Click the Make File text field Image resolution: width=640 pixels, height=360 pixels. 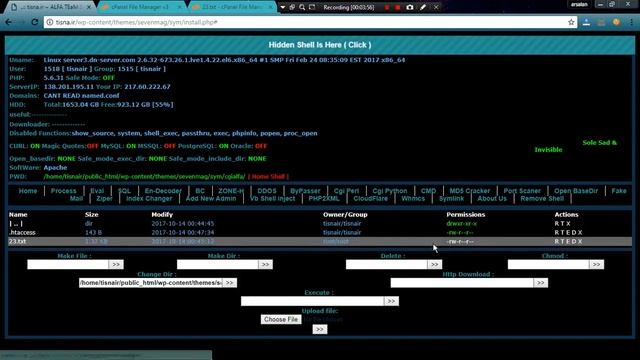tap(68, 264)
